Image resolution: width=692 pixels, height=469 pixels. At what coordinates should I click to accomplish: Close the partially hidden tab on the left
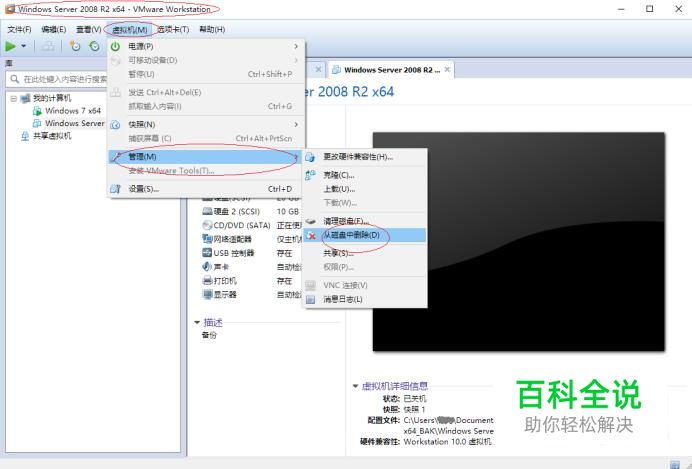pyautogui.click(x=318, y=69)
